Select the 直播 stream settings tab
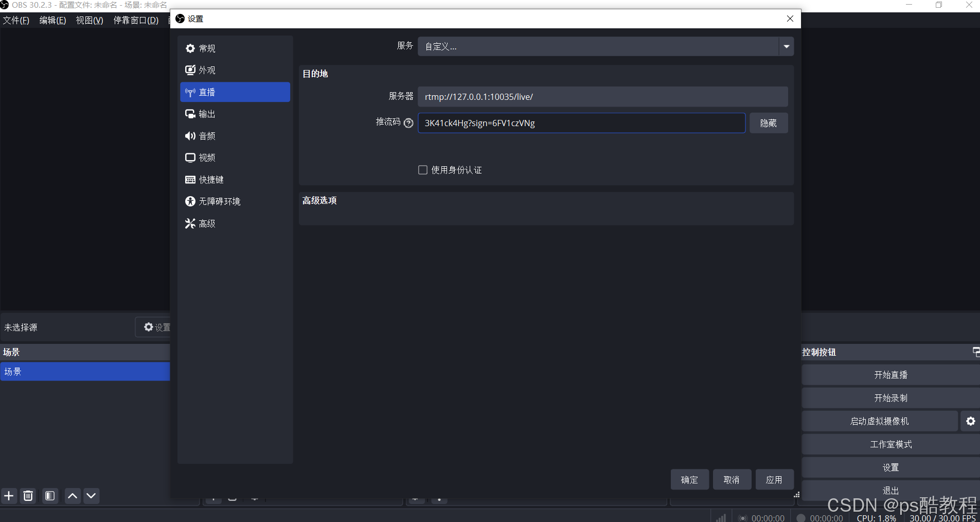The width and height of the screenshot is (980, 522). click(235, 92)
